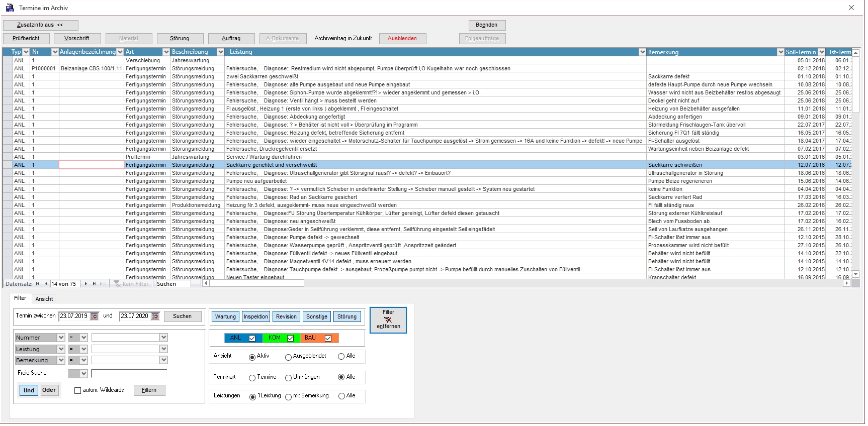The width and height of the screenshot is (868, 426).
Task: Click the red Ausblenden button
Action: 402,39
